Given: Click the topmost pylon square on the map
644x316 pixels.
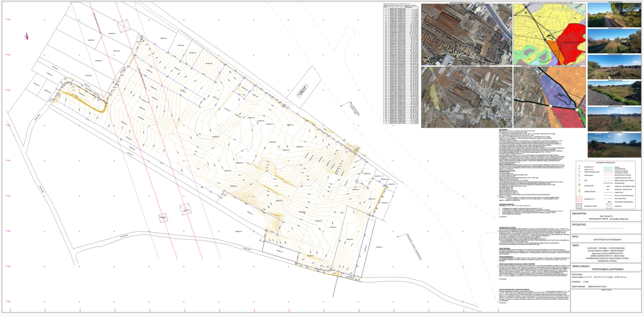Looking at the screenshot, I should coord(123,26).
